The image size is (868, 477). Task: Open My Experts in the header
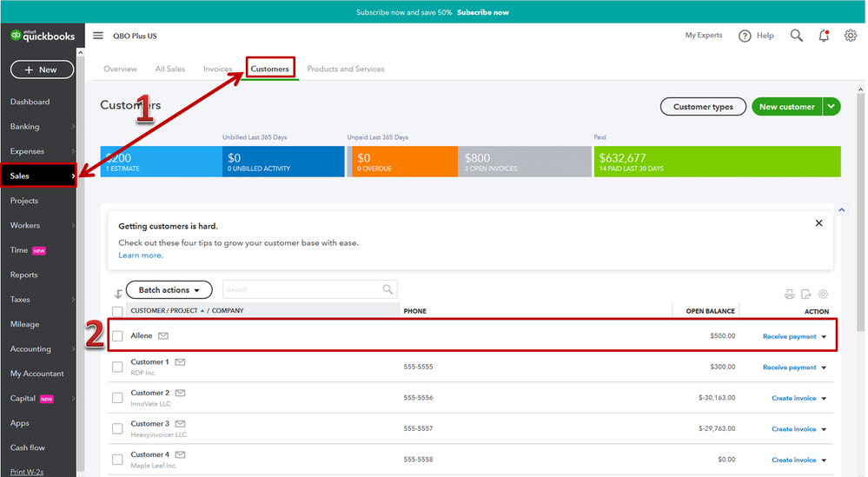(x=704, y=36)
